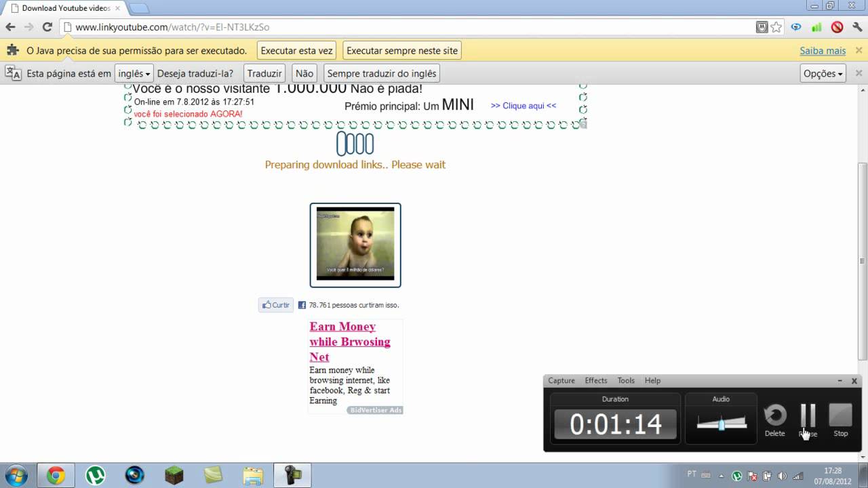This screenshot has height=488, width=868.
Task: Click the camera recorder taskbar icon
Action: click(x=292, y=476)
